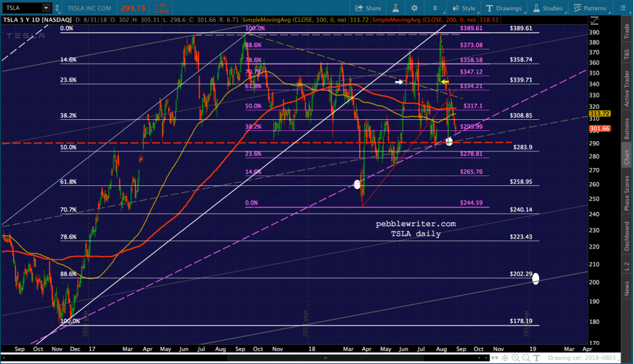Click the crosshair target icon
Image resolution: width=633 pixels, height=364 pixels.
click(505, 358)
